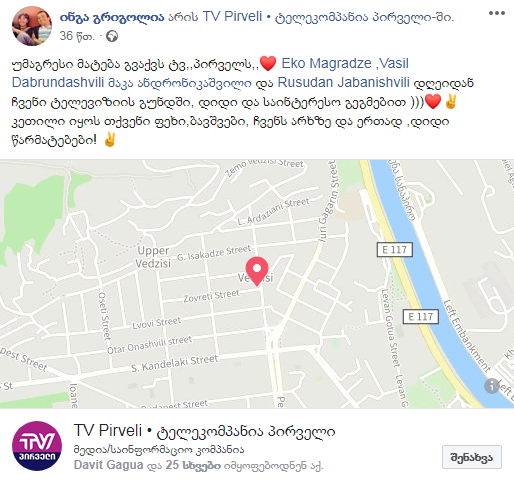
Task: Click the map info icon
Action: click(x=491, y=386)
